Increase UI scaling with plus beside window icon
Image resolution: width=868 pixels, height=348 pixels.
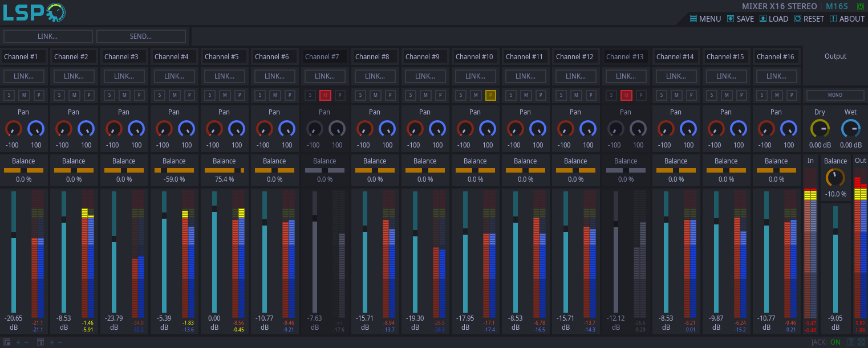click(x=18, y=342)
